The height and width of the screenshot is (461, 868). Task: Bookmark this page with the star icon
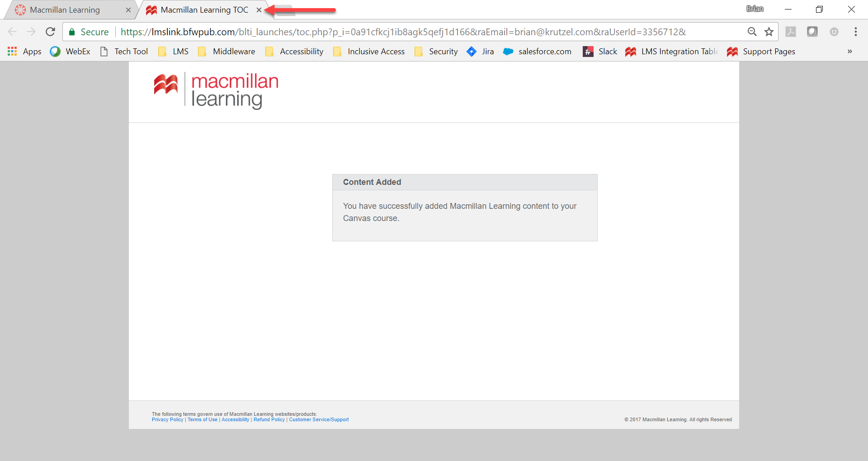[x=769, y=32]
